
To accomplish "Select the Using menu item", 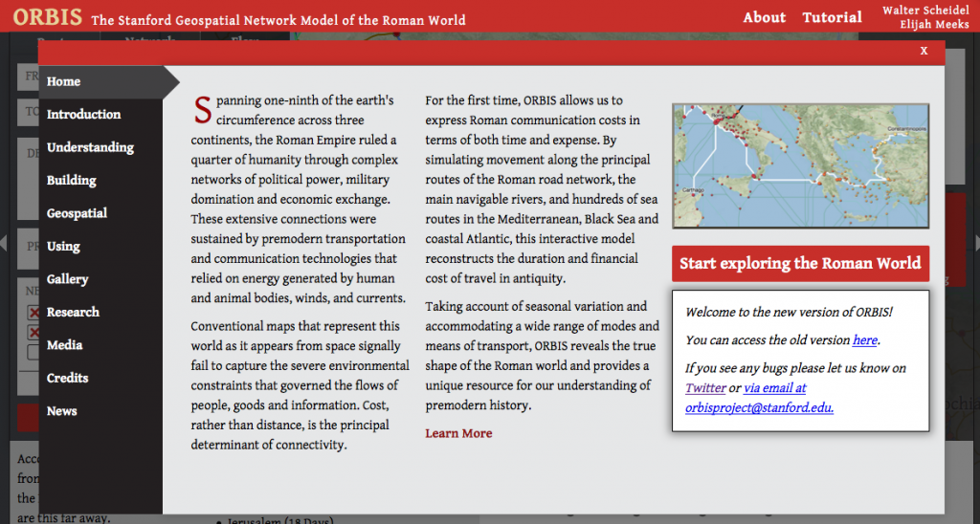I will pyautogui.click(x=63, y=246).
